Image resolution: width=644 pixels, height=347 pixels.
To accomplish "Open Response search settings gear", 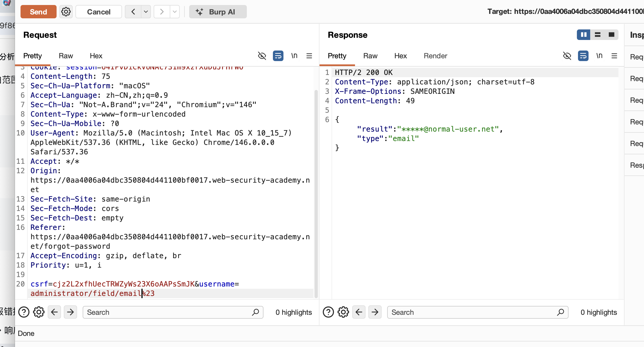I will pyautogui.click(x=343, y=312).
